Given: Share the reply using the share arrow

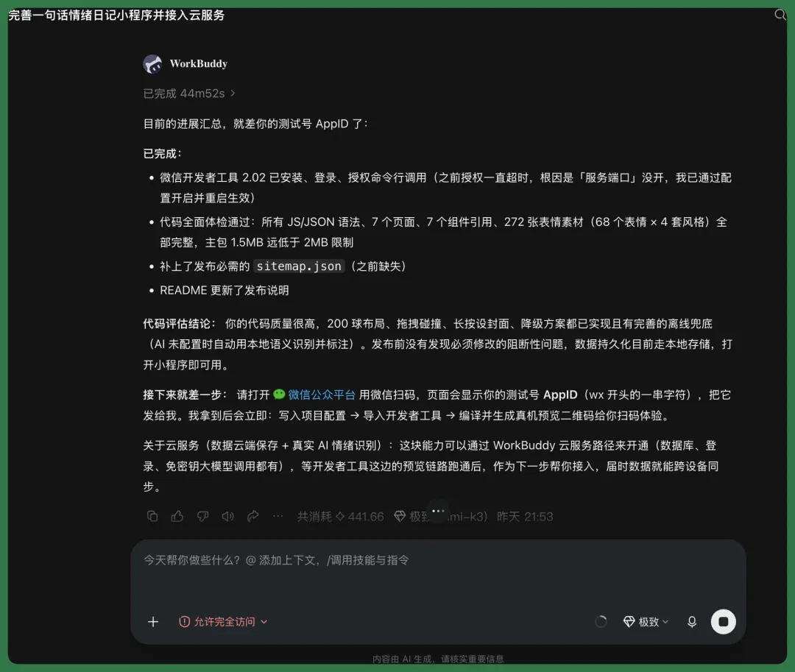Looking at the screenshot, I should 253,517.
